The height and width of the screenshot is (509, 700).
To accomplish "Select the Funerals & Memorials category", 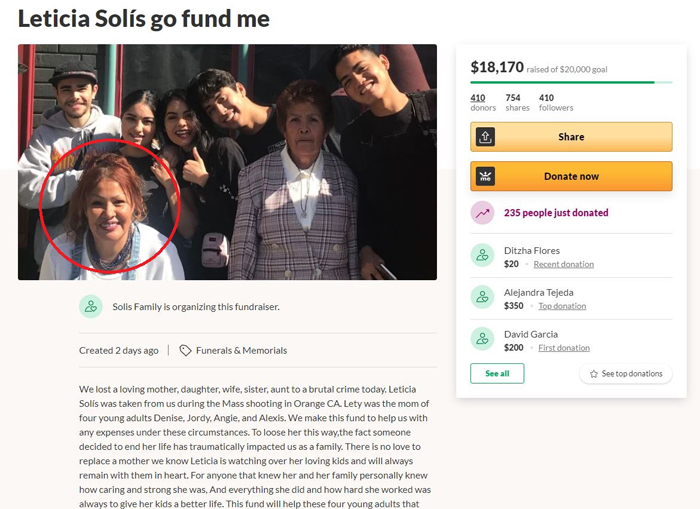I will click(x=240, y=351).
